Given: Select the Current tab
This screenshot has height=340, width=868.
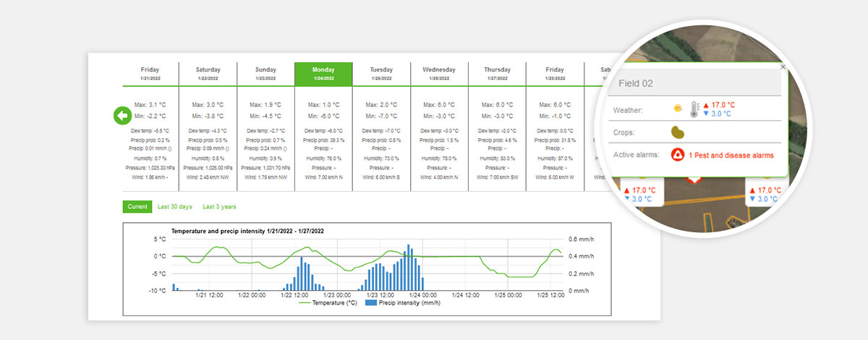Looking at the screenshot, I should click(x=137, y=207).
